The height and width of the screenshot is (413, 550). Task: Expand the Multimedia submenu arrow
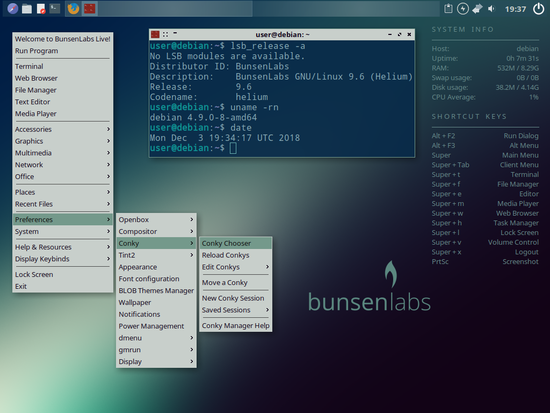click(x=108, y=153)
